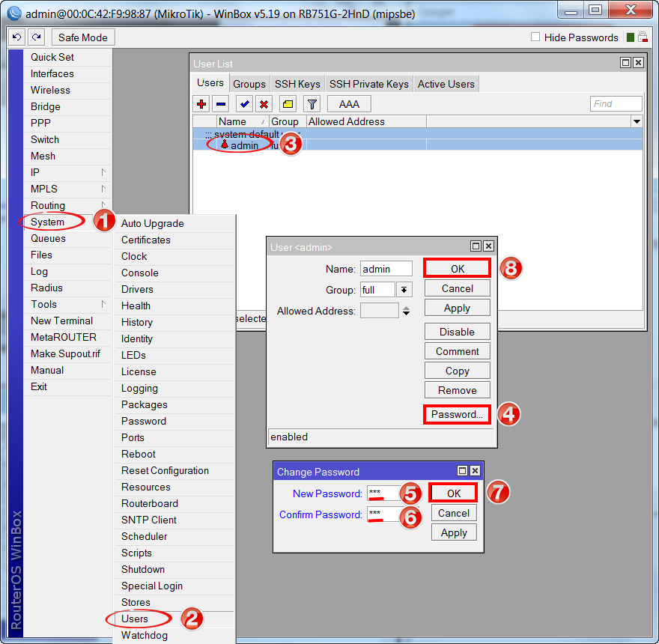The height and width of the screenshot is (644, 659).
Task: Click the blue minus Remove user icon
Action: [221, 104]
